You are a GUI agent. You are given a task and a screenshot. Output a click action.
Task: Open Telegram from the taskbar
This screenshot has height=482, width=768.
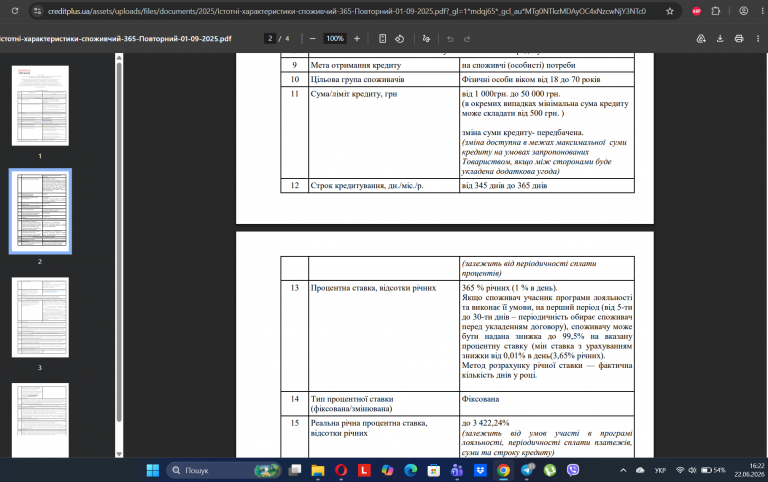tap(527, 470)
